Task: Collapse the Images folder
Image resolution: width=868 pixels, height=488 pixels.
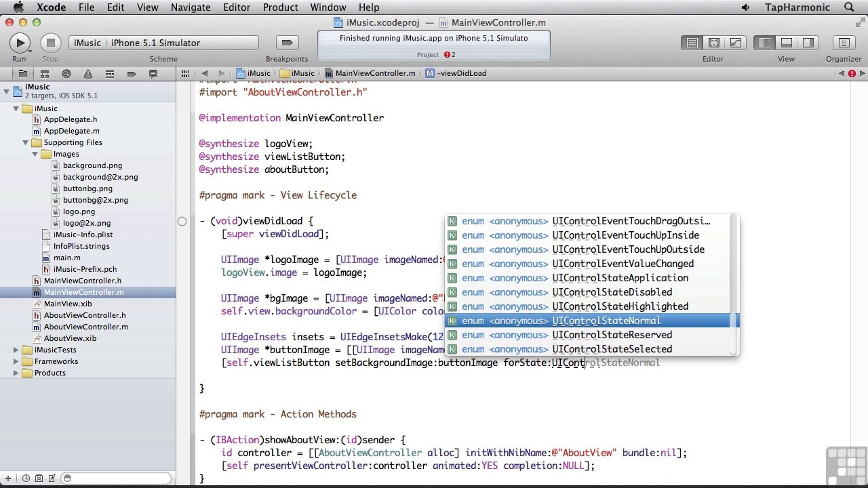Action: pyautogui.click(x=35, y=155)
